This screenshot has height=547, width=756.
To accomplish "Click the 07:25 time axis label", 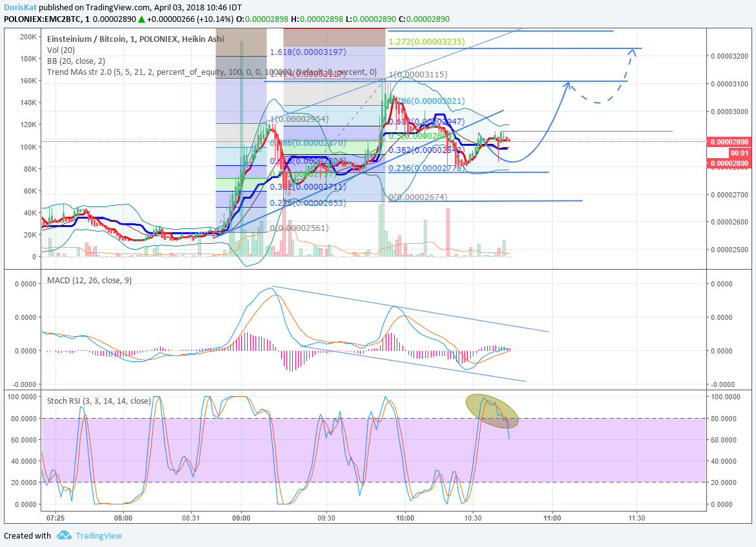I will click(x=55, y=518).
